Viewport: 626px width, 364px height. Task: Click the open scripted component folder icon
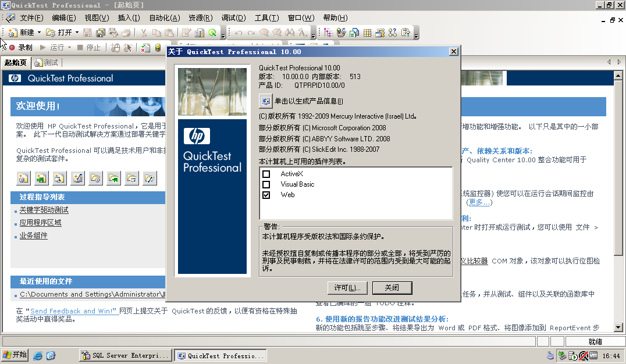click(x=150, y=178)
